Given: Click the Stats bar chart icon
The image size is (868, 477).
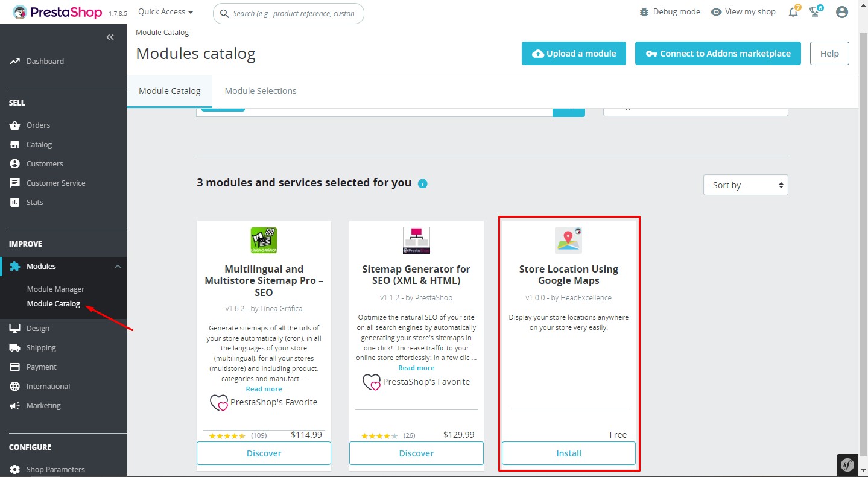Looking at the screenshot, I should click(x=15, y=202).
